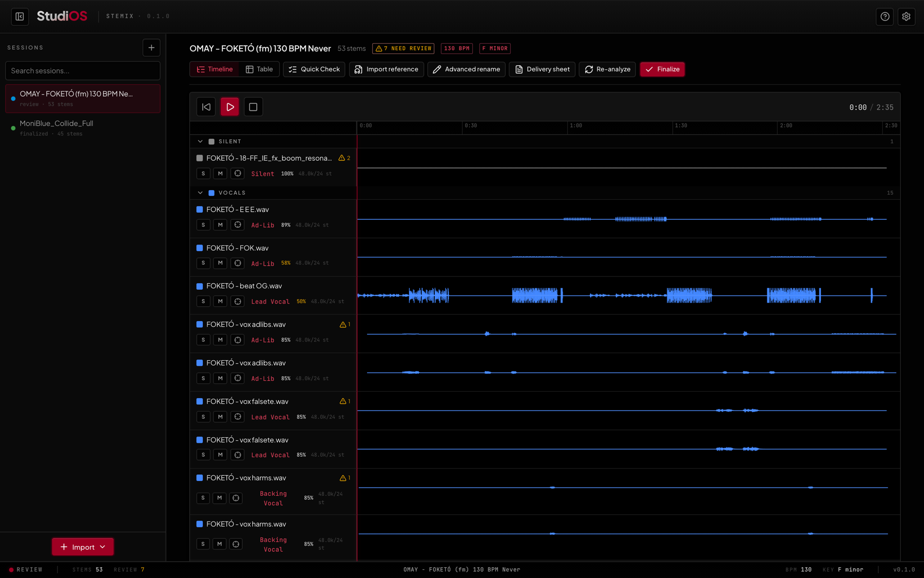
Task: Open warning icon on first vox falsete stem
Action: [x=343, y=401]
